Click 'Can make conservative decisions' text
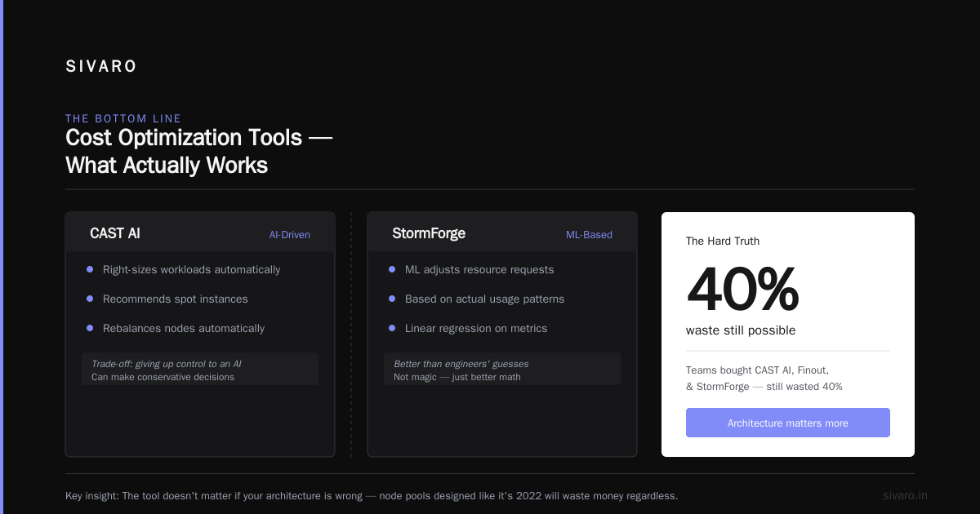This screenshot has width=980, height=514. (x=163, y=377)
